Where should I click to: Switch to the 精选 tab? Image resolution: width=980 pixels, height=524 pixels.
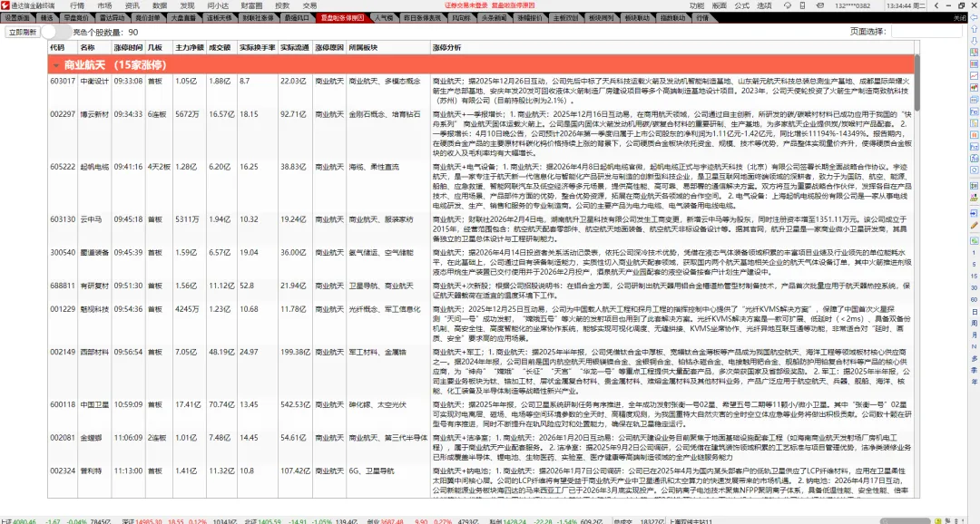point(46,18)
